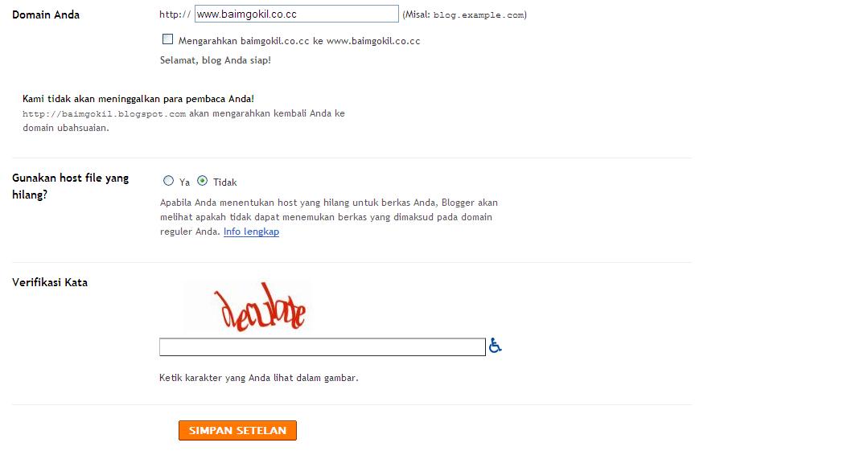The image size is (868, 451).
Task: Click the red captcha word image
Action: (248, 306)
